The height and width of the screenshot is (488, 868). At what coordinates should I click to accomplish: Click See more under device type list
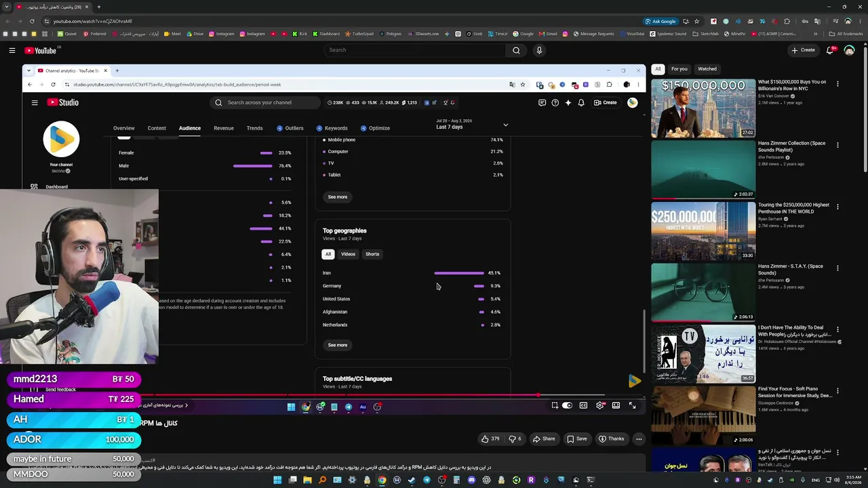tap(338, 197)
